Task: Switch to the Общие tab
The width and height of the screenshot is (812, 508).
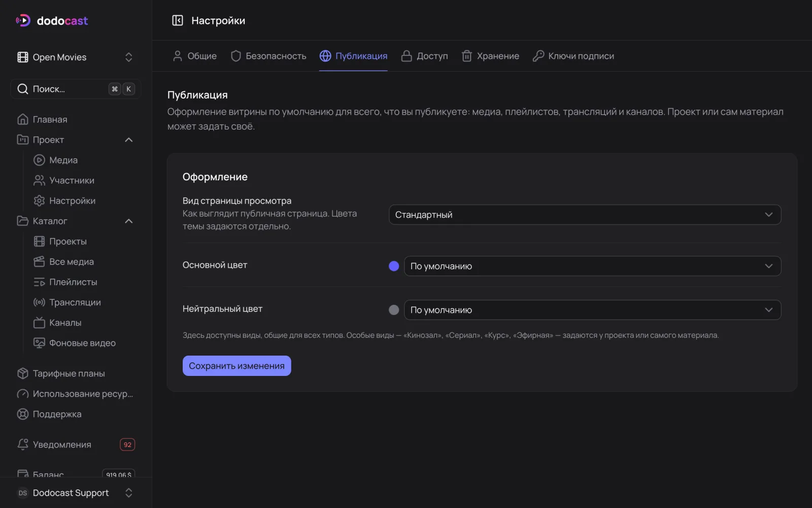Action: pos(195,56)
